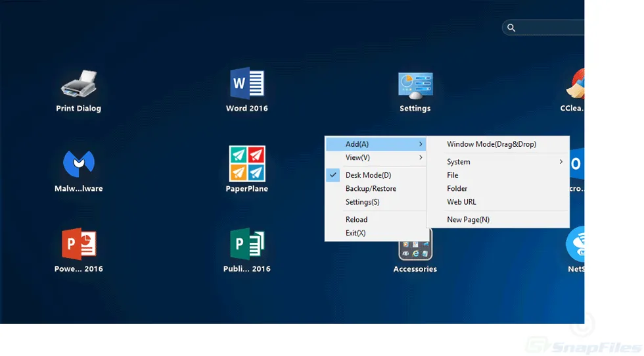This screenshot has width=644, height=356.
Task: Select Exit(X) in the context menu
Action: coord(376,233)
